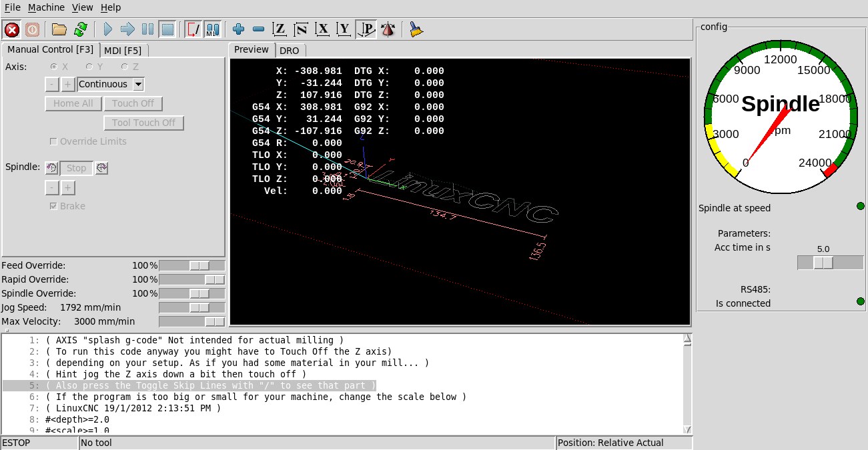Stop program execution with the square icon
The height and width of the screenshot is (450, 868).
pyautogui.click(x=168, y=29)
